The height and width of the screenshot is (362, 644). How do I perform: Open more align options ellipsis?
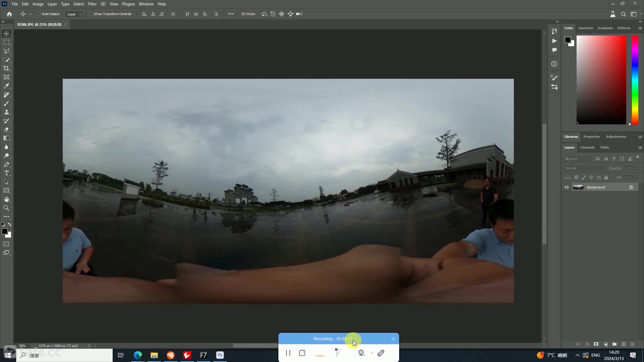point(231,14)
